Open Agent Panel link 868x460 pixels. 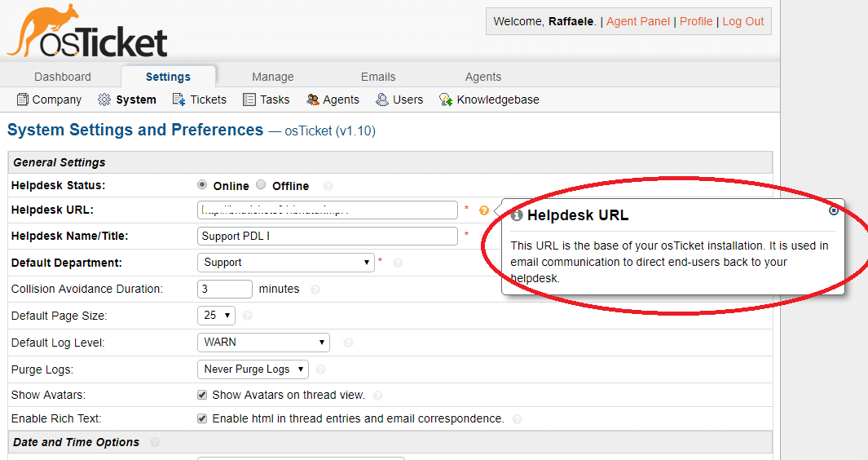[x=637, y=22]
